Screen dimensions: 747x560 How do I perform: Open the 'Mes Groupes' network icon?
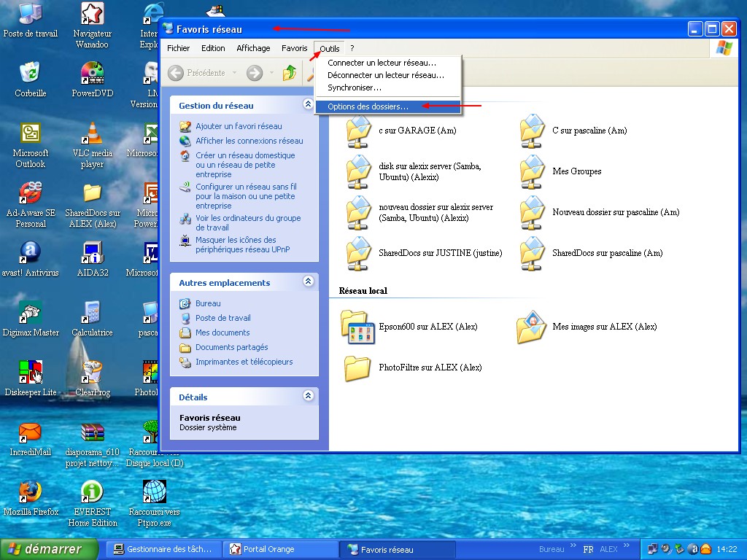pyautogui.click(x=533, y=172)
